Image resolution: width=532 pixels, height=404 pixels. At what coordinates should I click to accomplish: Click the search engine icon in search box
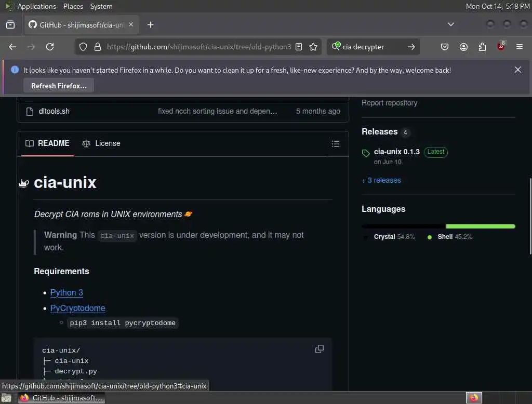point(336,46)
